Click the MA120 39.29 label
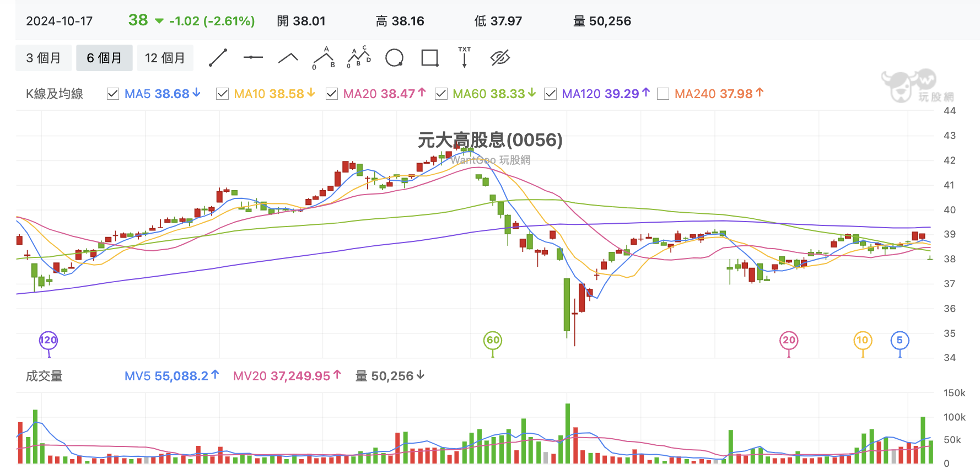The image size is (980, 474). [606, 94]
